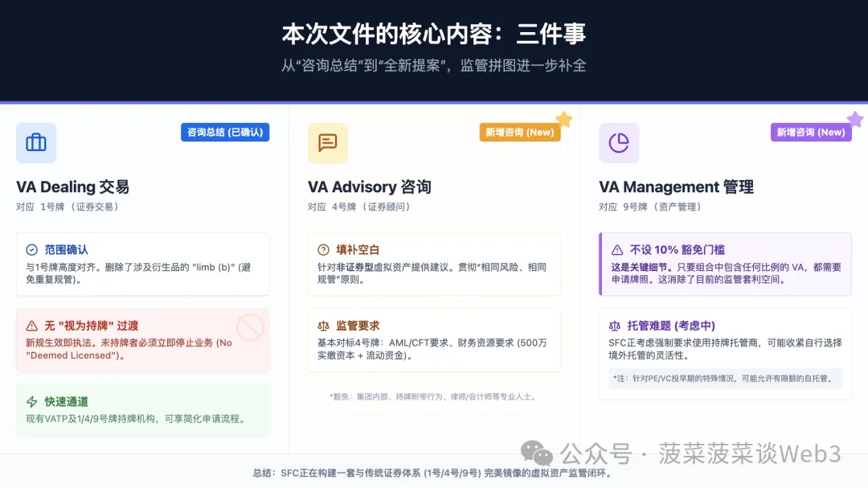The width and height of the screenshot is (868, 488).
Task: Click the 总结 summary text in the footer
Action: point(432,473)
